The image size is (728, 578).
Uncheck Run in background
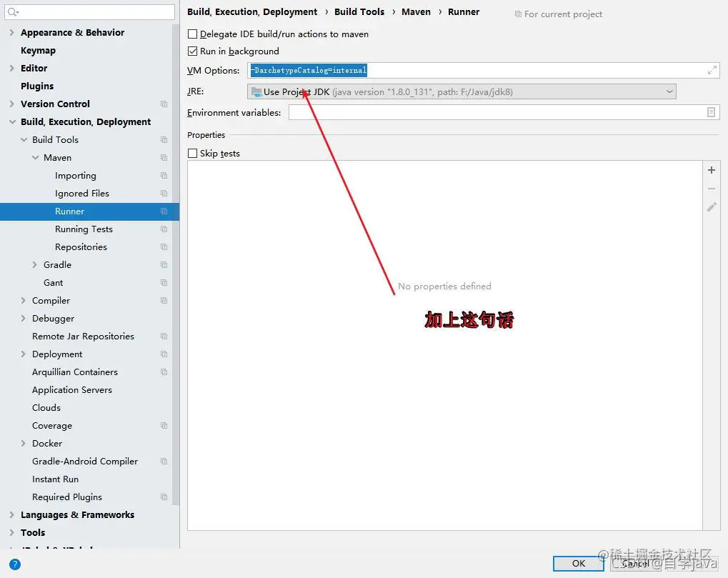(192, 51)
